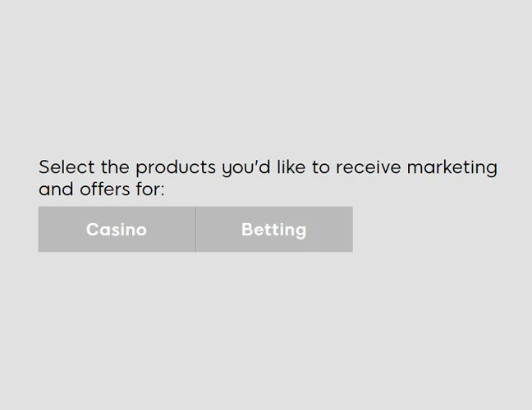Image resolution: width=532 pixels, height=410 pixels.
Task: Activate the grey Casino toggle button
Action: tap(117, 229)
